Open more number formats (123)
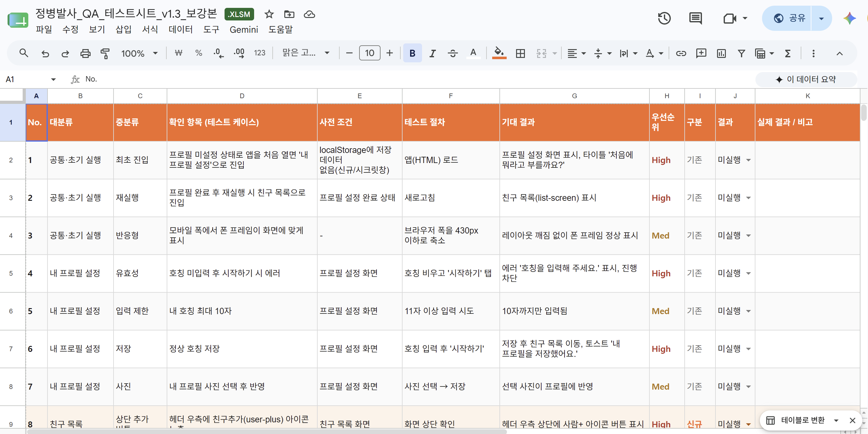This screenshot has width=868, height=434. click(259, 53)
